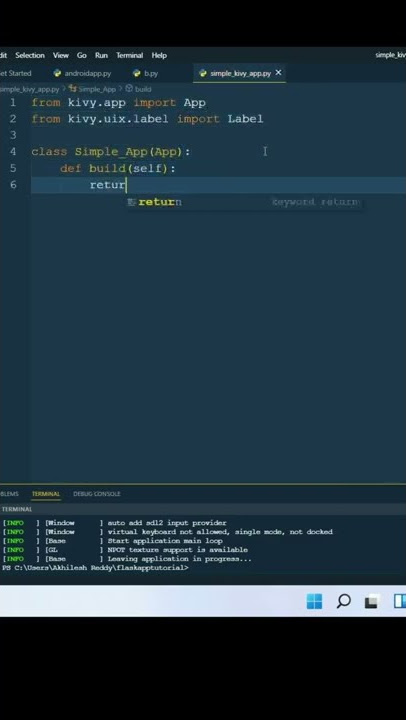Accept the return autocomplete suggestion
Image resolution: width=406 pixels, height=720 pixels.
243,202
